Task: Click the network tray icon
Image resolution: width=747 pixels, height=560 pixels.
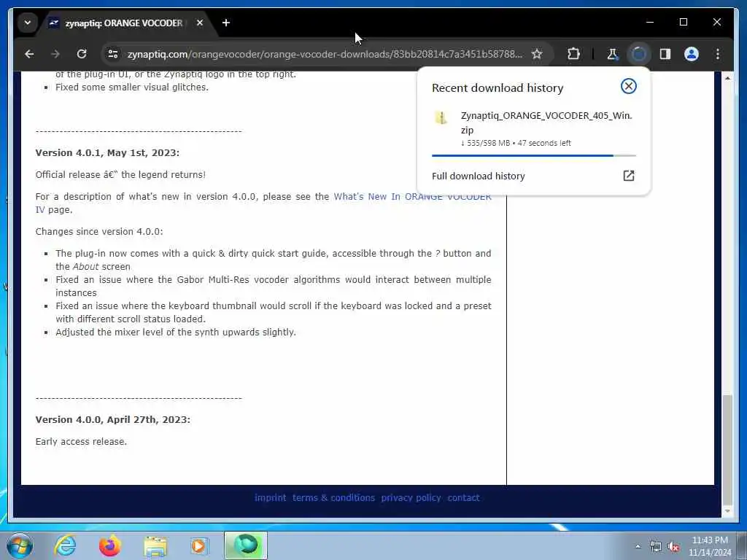Action: point(656,547)
